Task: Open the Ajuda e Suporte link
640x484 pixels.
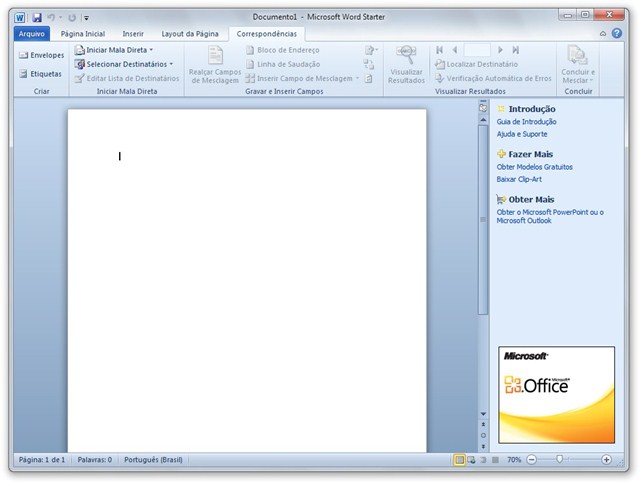Action: [522, 134]
